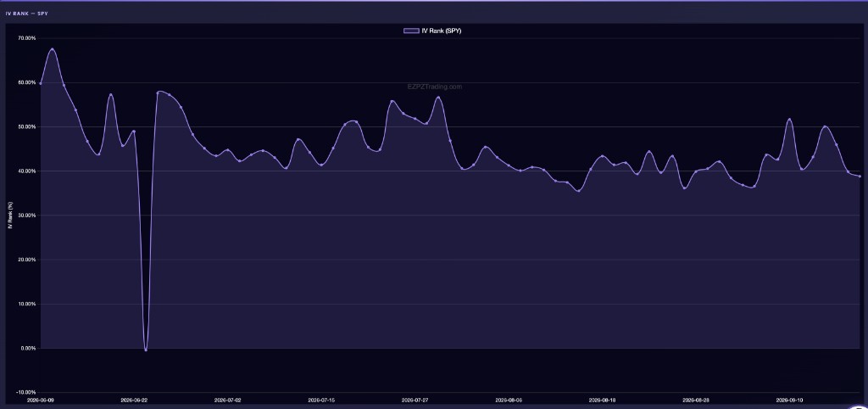Click the 2026-08-28 x-axis date label
Image resolution: width=868 pixels, height=409 pixels.
click(x=696, y=400)
